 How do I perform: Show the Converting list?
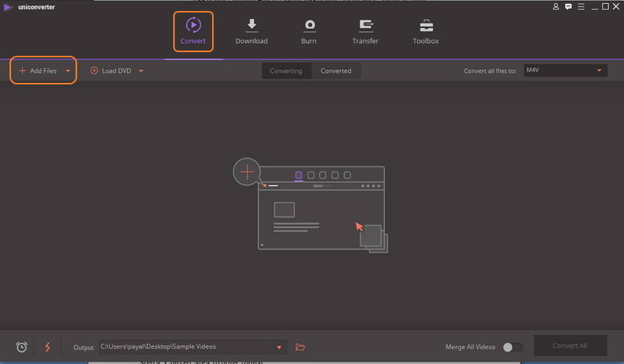[x=286, y=70]
